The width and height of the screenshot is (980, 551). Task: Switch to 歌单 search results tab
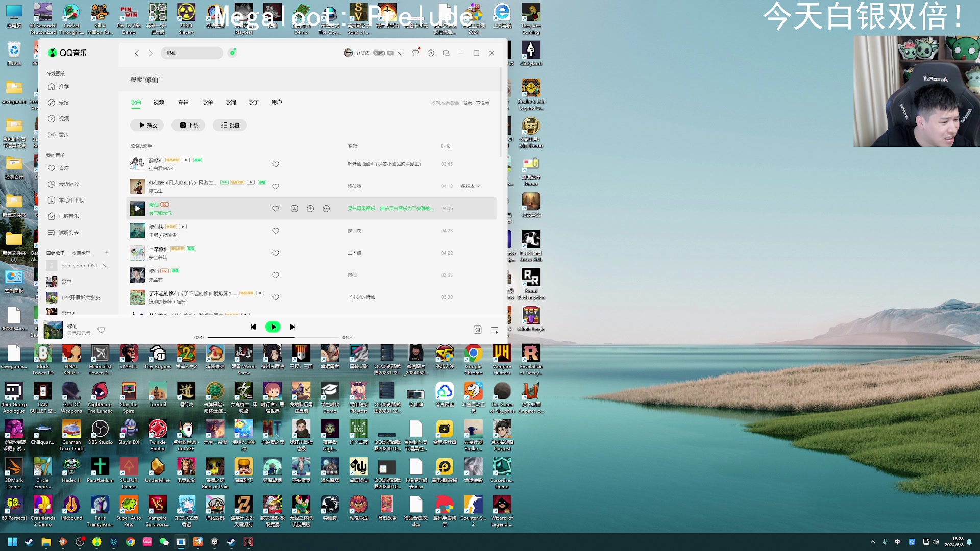(x=207, y=103)
